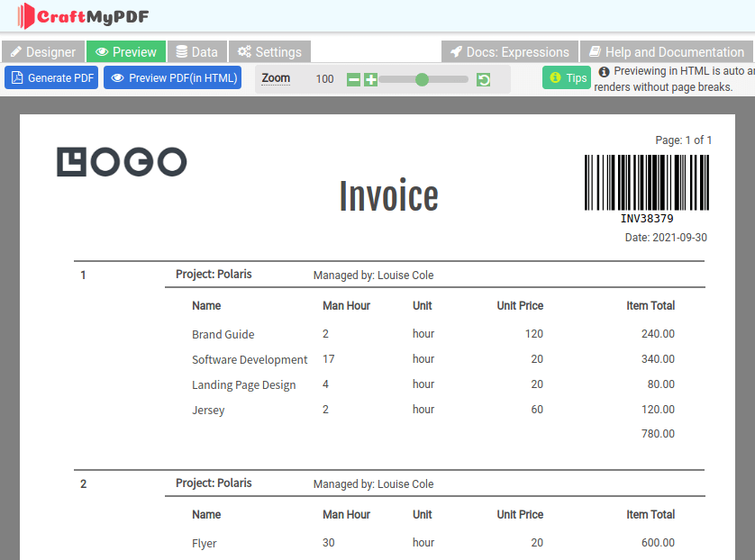Click the barcode INV38379 image
This screenshot has width=755, height=560.
click(647, 188)
